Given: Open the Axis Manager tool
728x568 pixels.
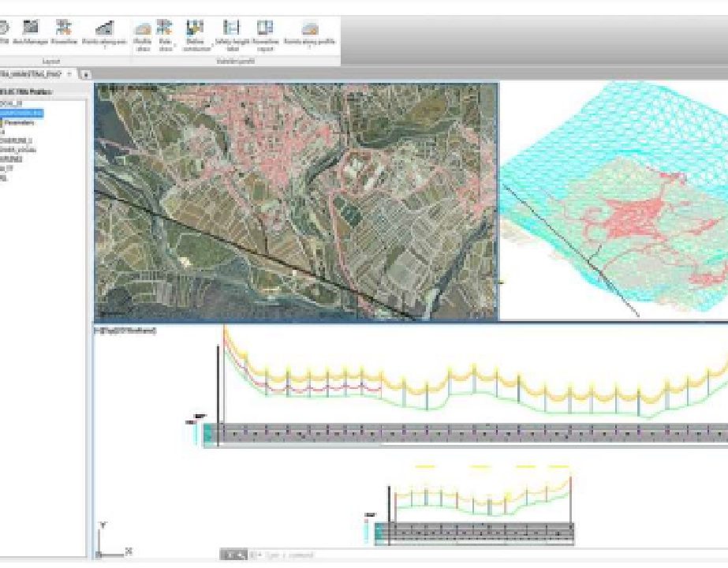Looking at the screenshot, I should 30,32.
